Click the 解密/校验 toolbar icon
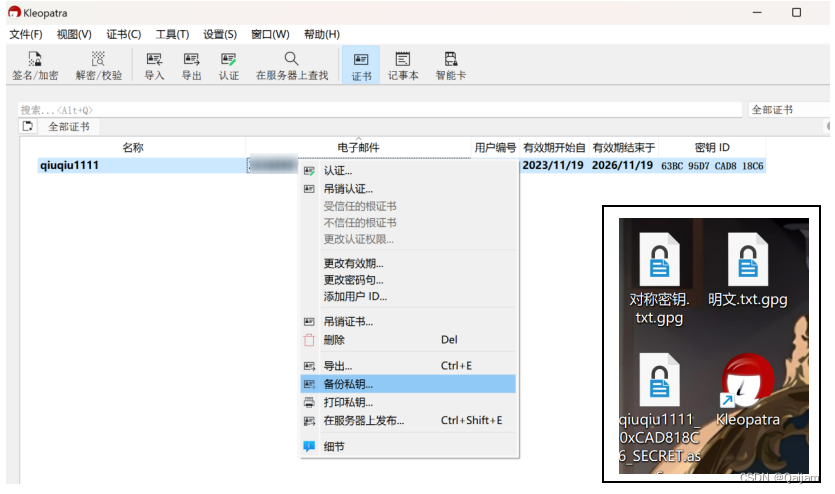835x494 pixels. tap(99, 65)
